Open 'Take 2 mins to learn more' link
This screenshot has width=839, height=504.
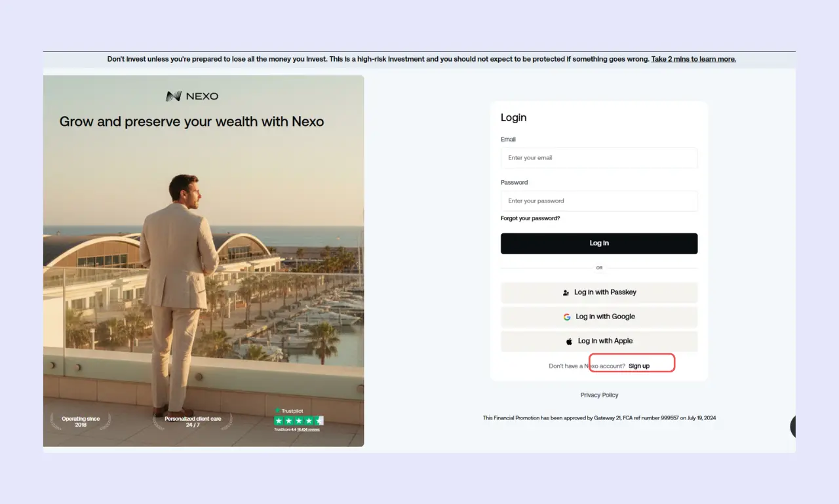[693, 59]
